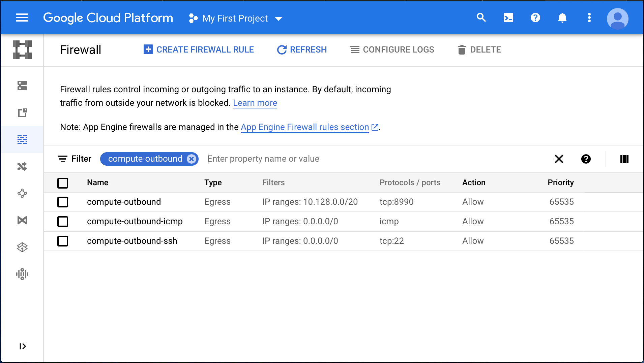Open the External IP addresses page
This screenshot has width=644, height=363.
(22, 113)
